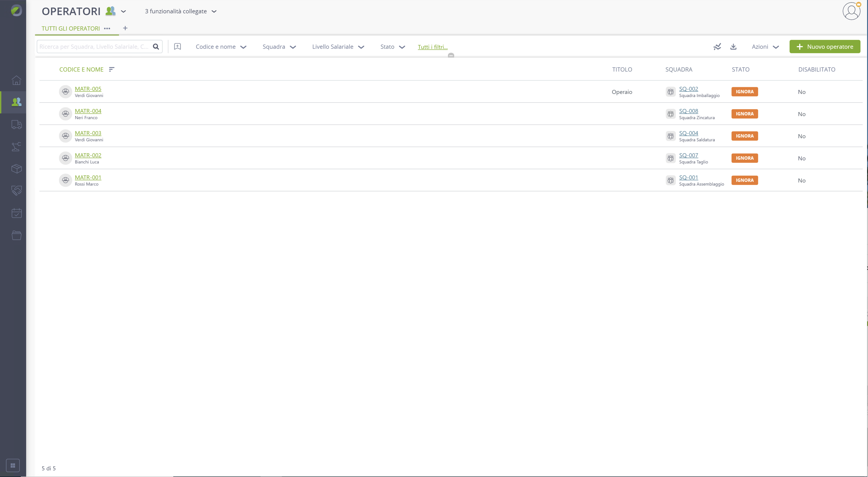
Task: Expand the Livello Salariale filter dropdown
Action: click(338, 47)
